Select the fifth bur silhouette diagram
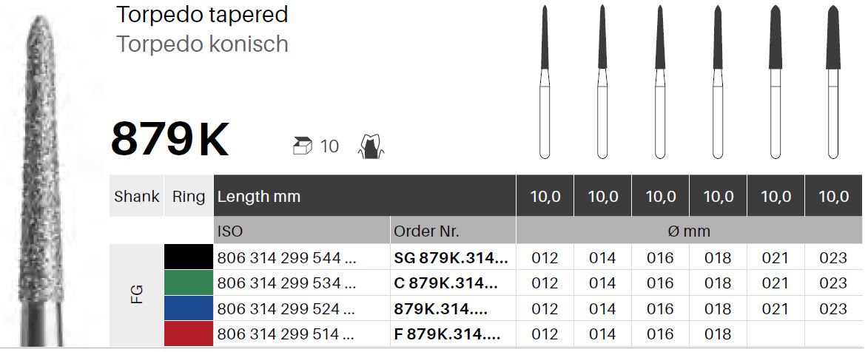868x352 pixels. 776,82
